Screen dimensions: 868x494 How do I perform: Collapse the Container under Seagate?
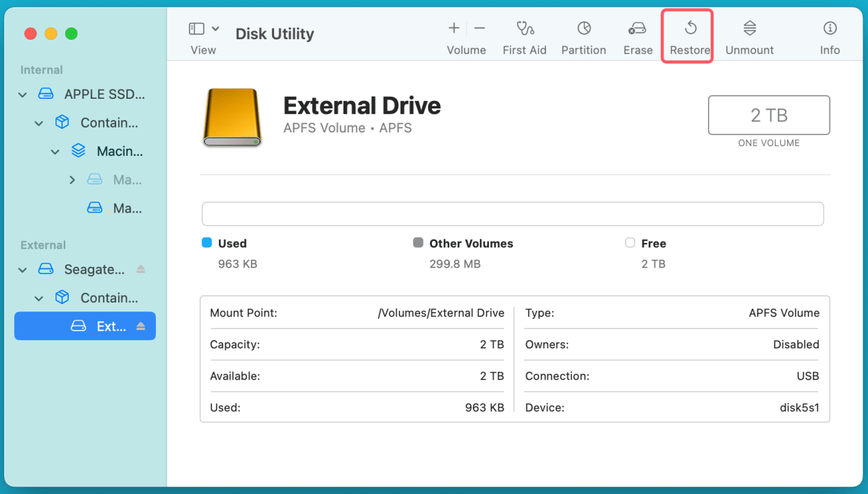(x=38, y=297)
